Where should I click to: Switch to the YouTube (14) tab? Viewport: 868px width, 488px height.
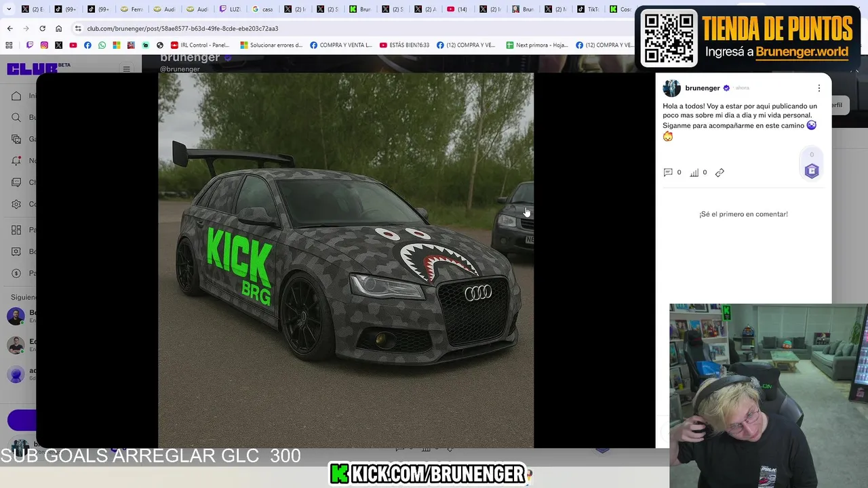[x=458, y=9]
